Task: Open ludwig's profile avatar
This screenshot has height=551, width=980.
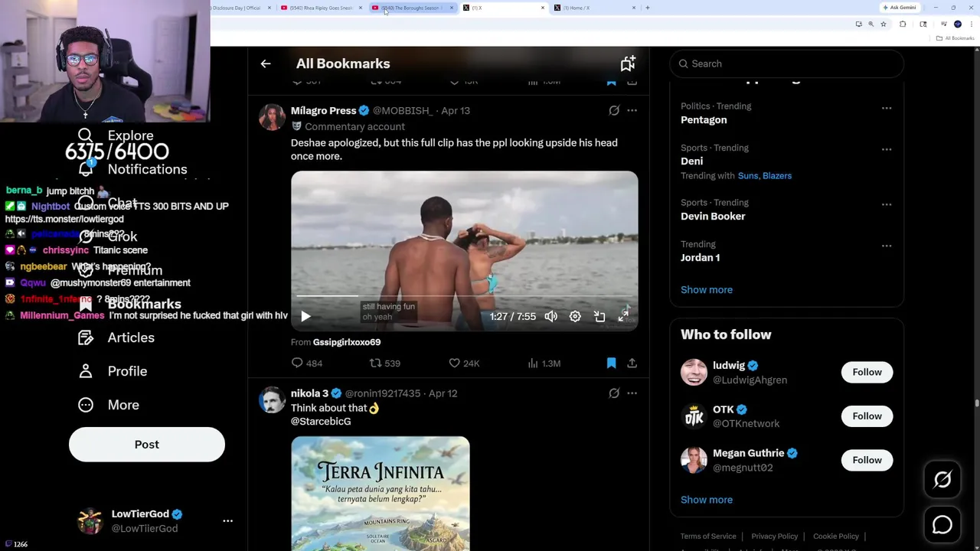Action: [x=694, y=373]
